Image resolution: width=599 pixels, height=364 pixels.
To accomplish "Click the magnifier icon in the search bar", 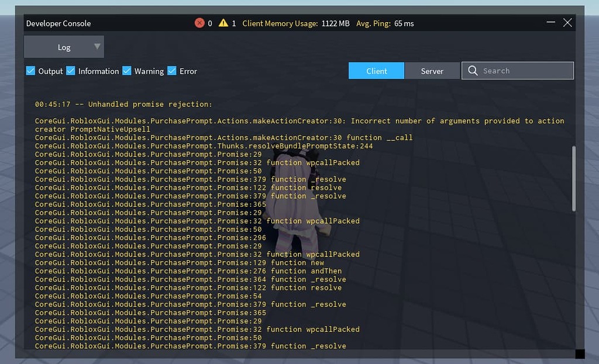I will [x=472, y=70].
